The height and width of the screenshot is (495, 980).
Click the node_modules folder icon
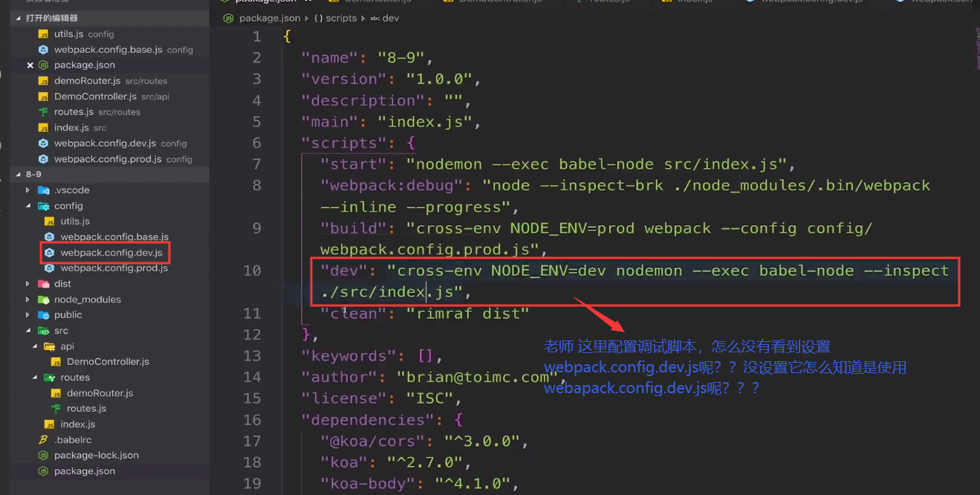(x=43, y=300)
